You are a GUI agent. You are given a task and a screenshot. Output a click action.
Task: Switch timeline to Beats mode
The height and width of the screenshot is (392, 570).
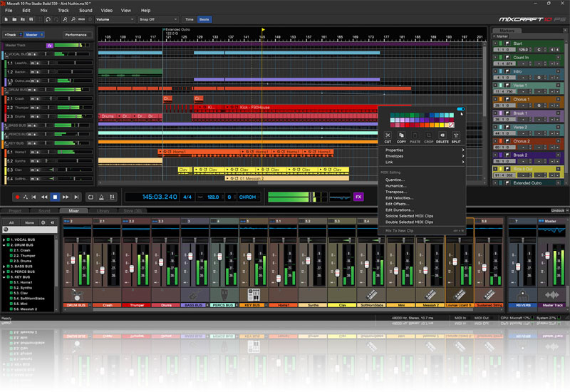click(204, 19)
